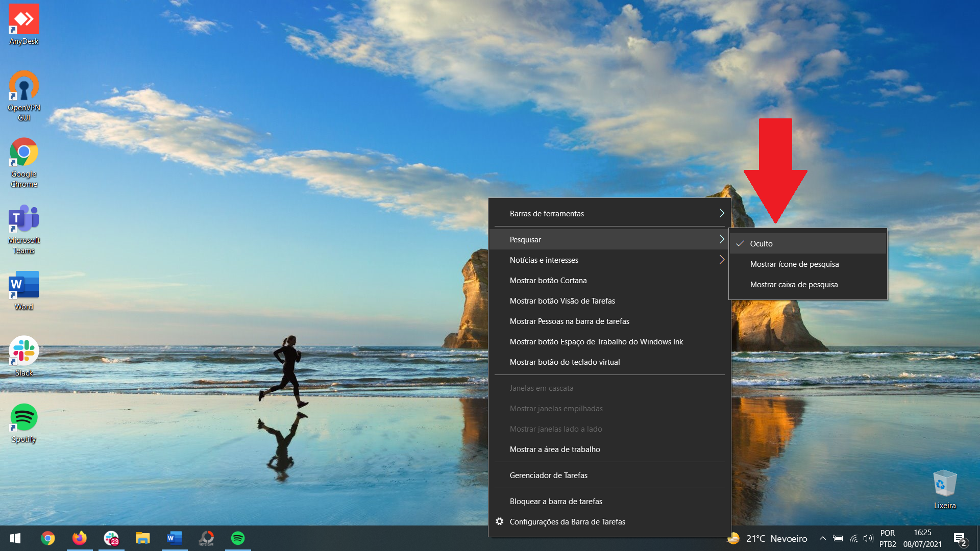Open the OpenVPN GUI desktop icon
This screenshot has height=551, width=980.
tap(24, 96)
